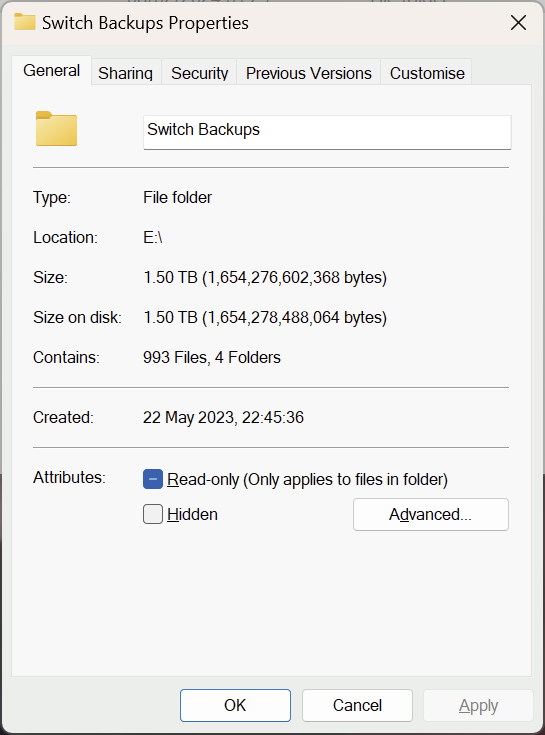Screen dimensions: 545x735
Task: Open the Advanced attributes dialog
Action: pos(431,514)
